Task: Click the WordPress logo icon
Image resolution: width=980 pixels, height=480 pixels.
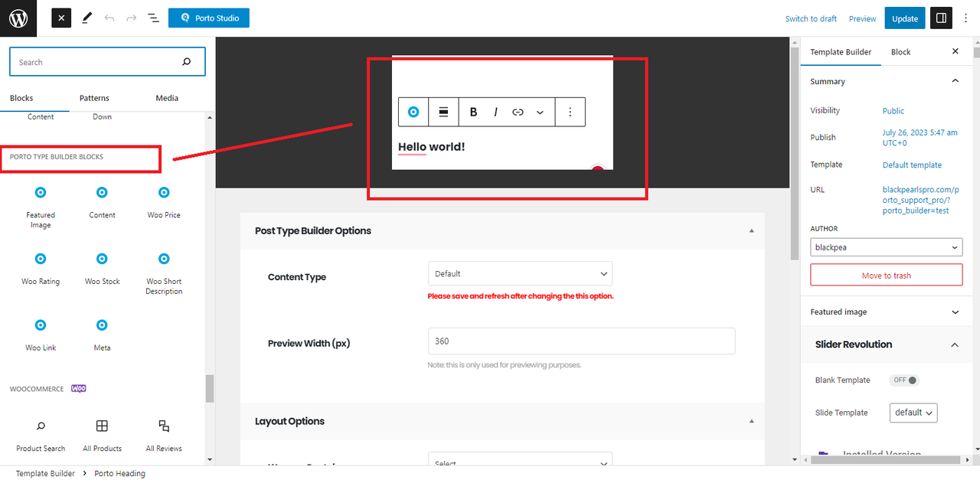Action: (x=18, y=18)
